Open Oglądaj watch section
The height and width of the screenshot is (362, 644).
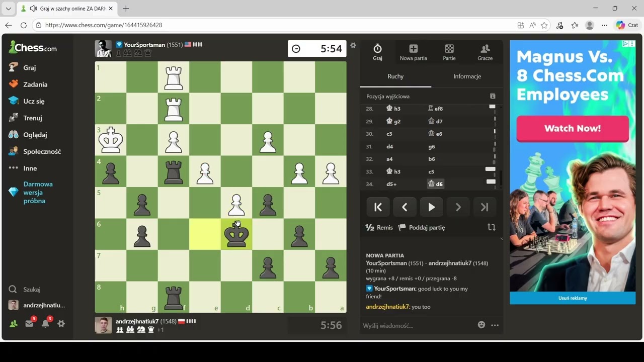tap(28, 135)
